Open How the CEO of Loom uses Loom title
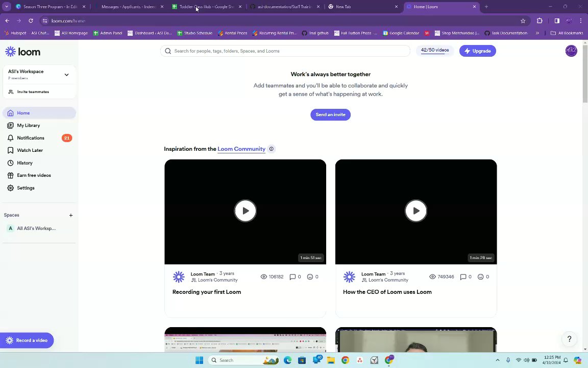This screenshot has height=368, width=588. (387, 292)
